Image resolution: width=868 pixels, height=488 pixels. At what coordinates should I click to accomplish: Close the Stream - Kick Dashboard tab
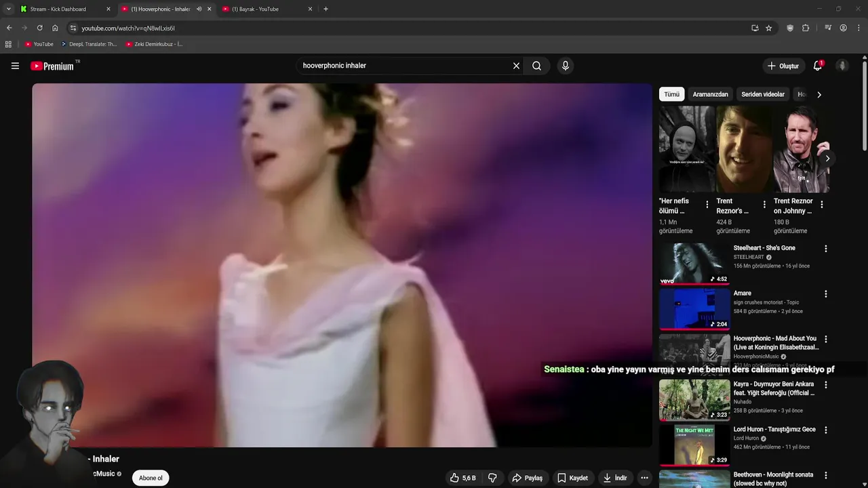108,9
